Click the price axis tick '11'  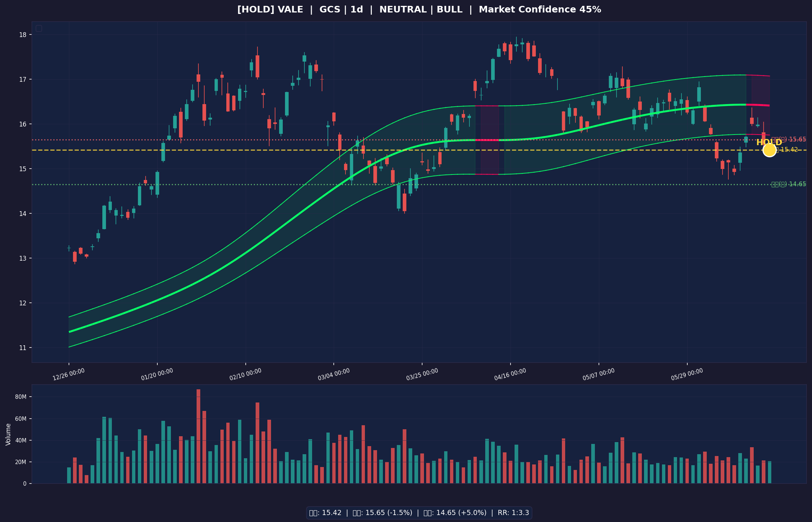[x=23, y=348]
